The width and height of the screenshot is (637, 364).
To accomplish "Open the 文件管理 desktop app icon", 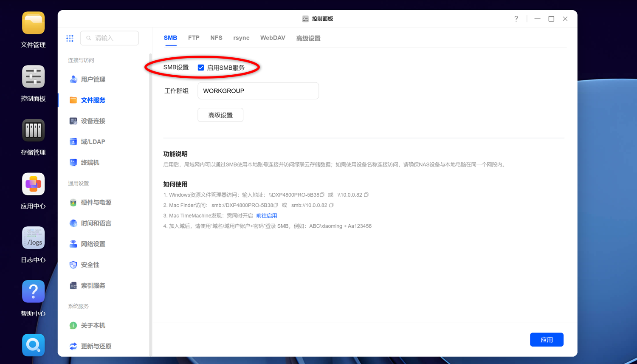I will click(33, 23).
